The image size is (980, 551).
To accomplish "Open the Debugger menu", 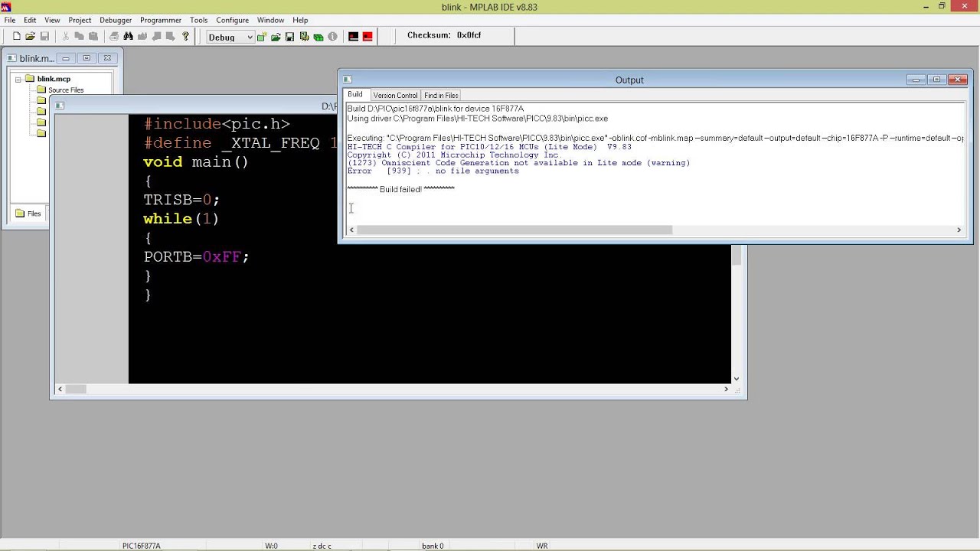I will (x=116, y=20).
